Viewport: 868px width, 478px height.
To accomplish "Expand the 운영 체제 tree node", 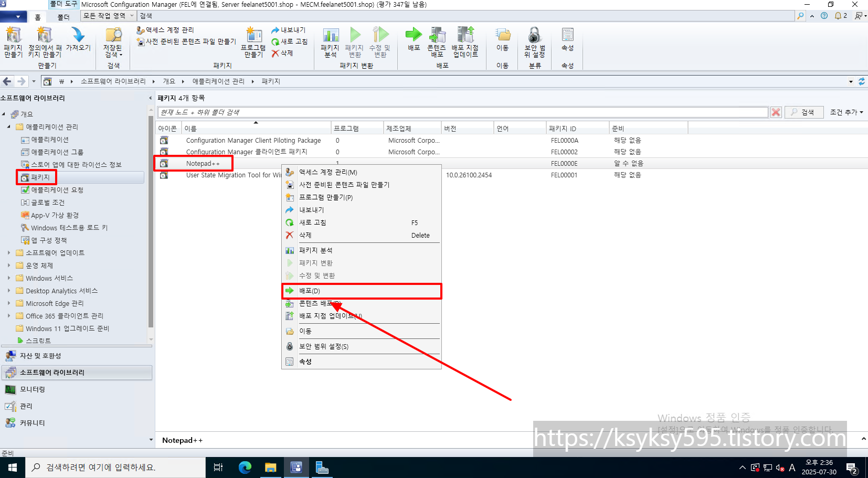I will 9,265.
